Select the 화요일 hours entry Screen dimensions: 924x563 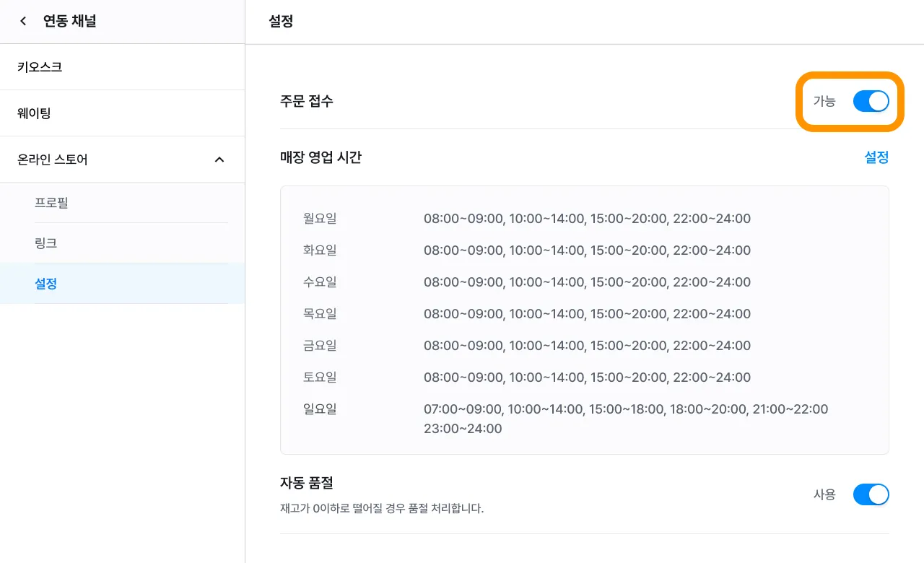coord(587,250)
